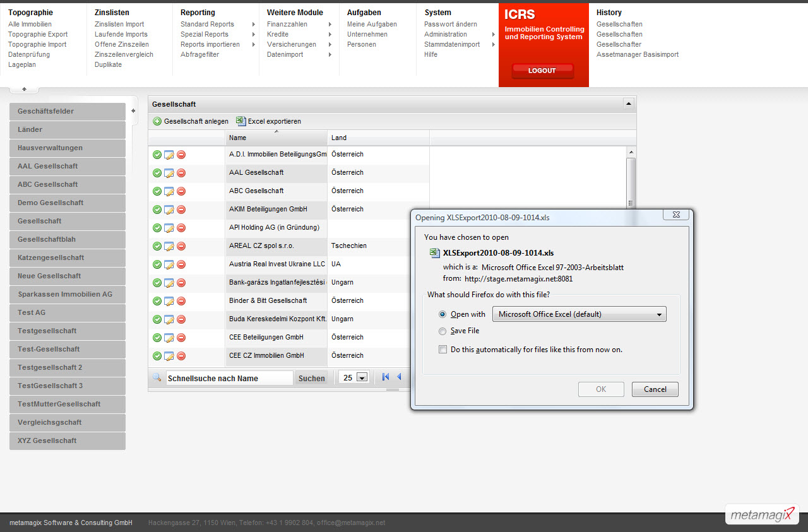Click the Schnellsuche nach Name field
Viewport: 808px width, 532px height.
pos(230,378)
